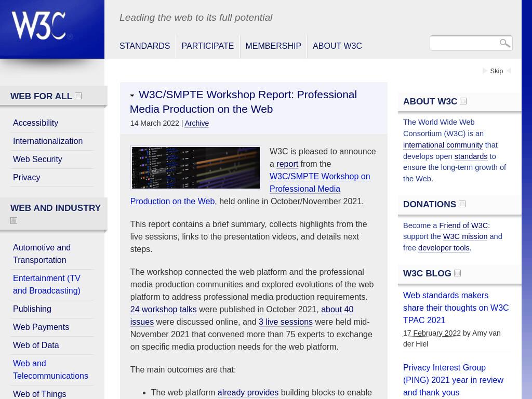The image size is (532, 399).
Task: Open the news Archive link
Action: click(197, 123)
